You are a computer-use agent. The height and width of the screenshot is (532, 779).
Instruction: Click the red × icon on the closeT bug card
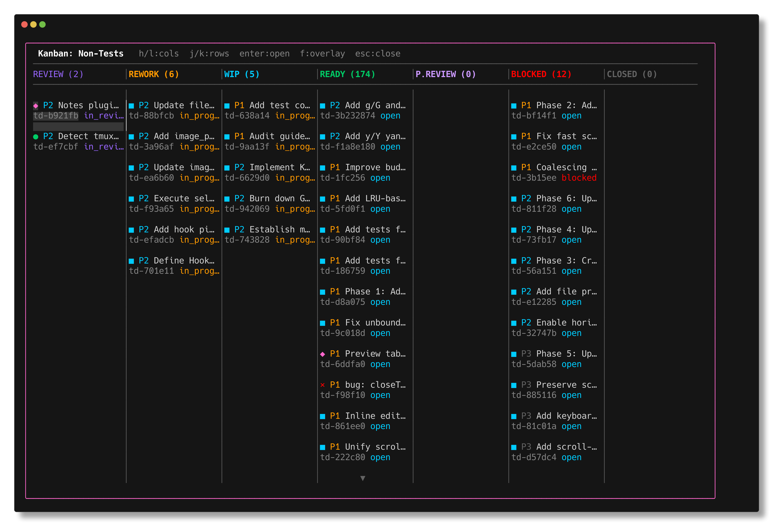pos(323,385)
